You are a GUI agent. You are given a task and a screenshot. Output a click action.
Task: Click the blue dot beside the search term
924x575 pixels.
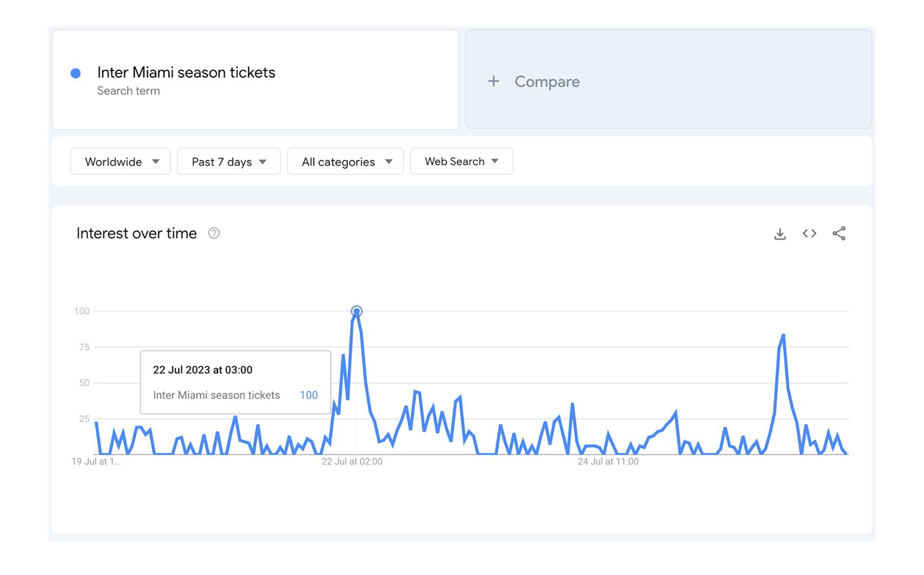click(76, 73)
